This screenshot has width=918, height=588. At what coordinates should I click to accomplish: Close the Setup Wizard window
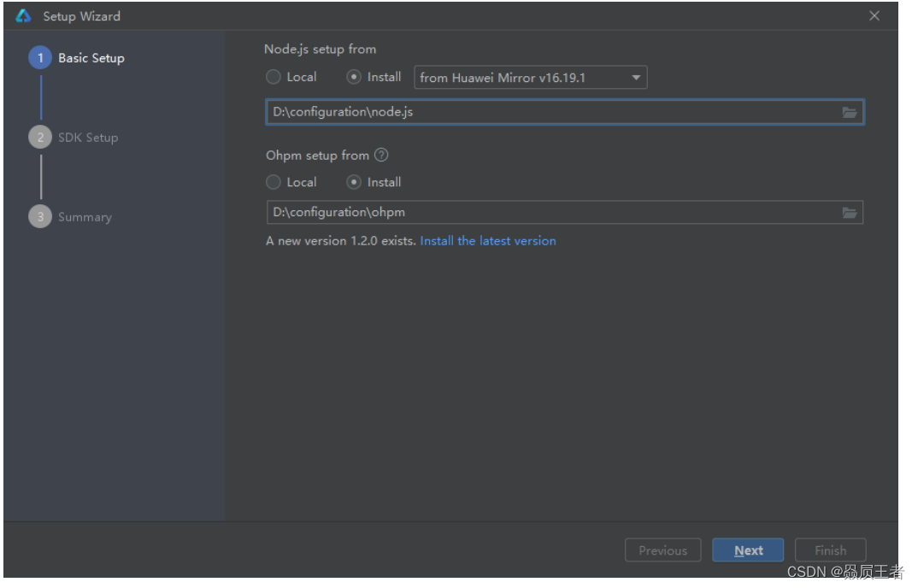(x=874, y=16)
